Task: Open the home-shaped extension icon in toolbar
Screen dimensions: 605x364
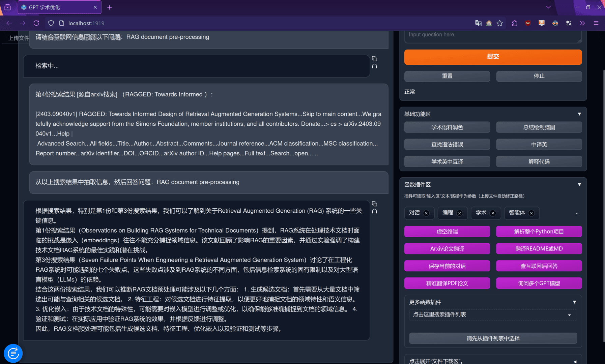Action: point(489,23)
